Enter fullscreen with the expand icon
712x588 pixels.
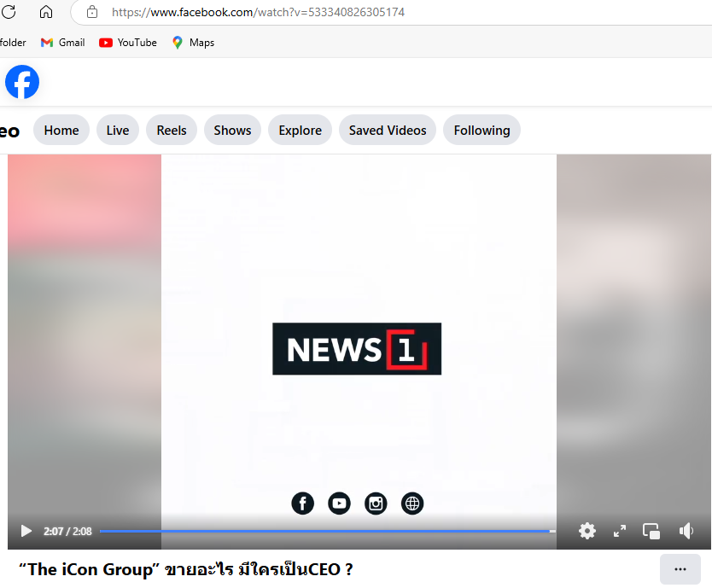619,531
